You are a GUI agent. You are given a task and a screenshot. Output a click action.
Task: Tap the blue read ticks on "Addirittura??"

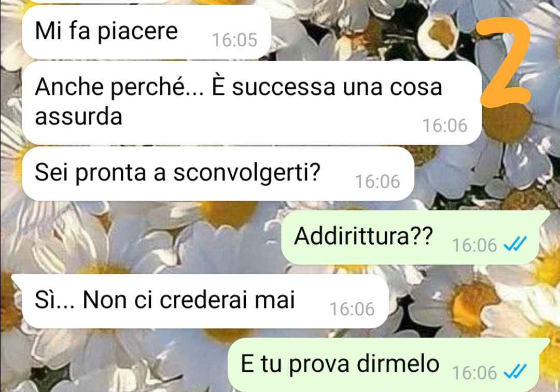515,245
